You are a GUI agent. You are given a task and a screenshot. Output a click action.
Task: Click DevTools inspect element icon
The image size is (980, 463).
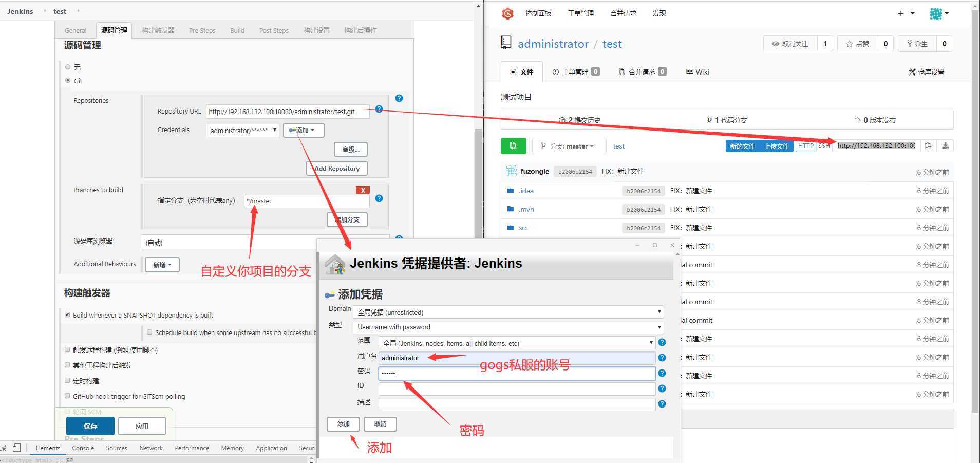point(4,448)
